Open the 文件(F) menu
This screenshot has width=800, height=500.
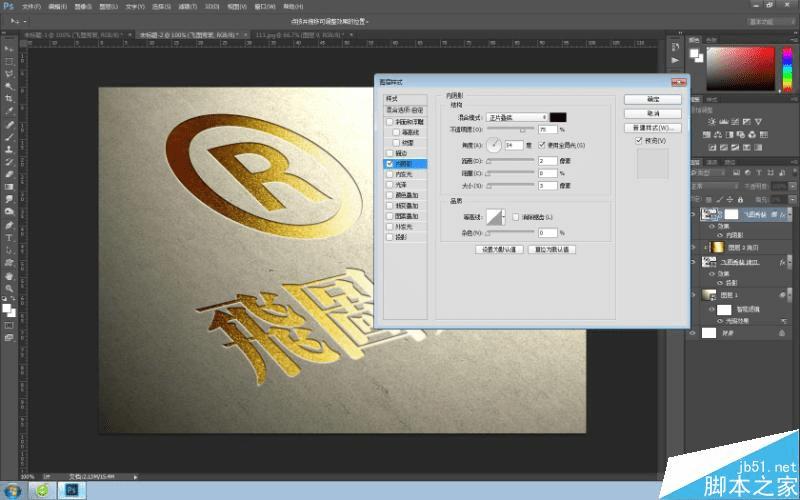[x=31, y=6]
